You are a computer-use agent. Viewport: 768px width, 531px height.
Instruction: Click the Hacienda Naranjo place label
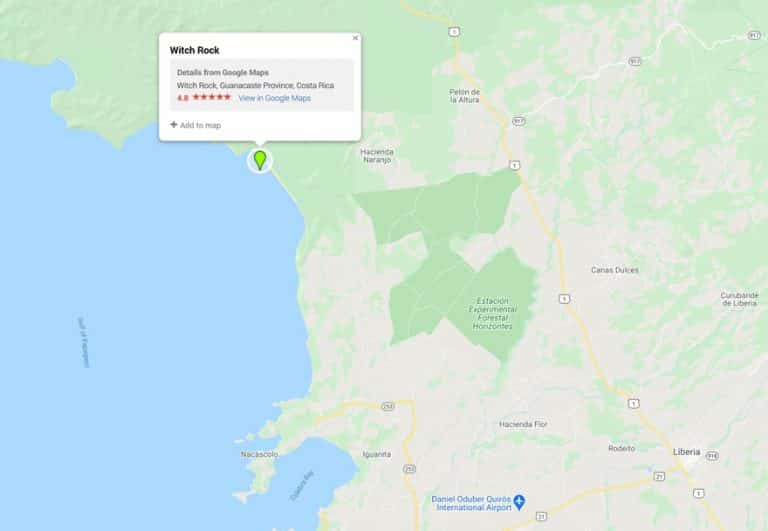click(377, 156)
